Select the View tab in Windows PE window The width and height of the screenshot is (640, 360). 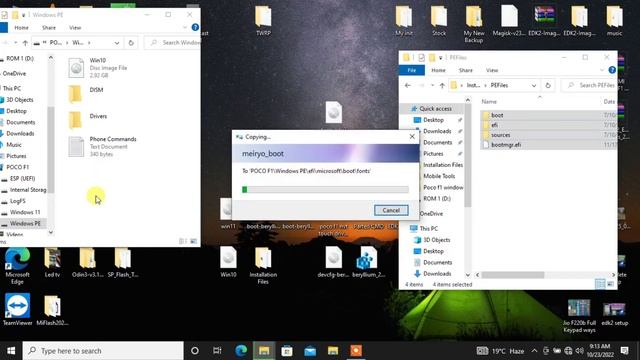point(75,28)
